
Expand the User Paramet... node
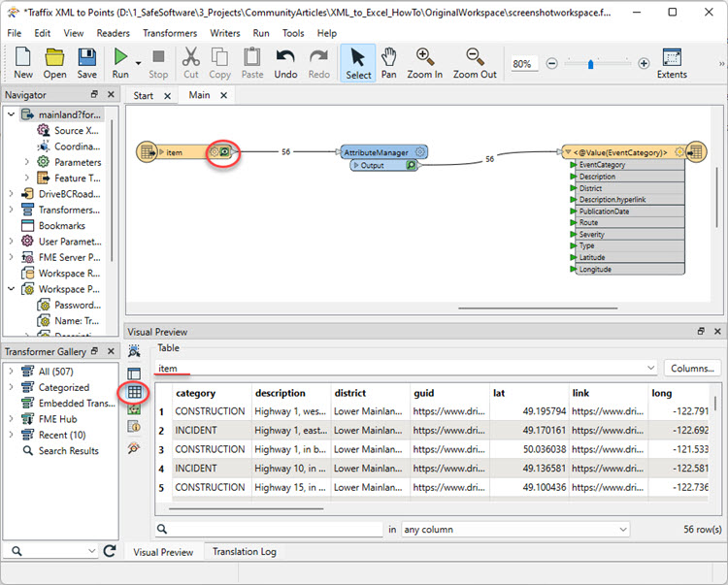pyautogui.click(x=11, y=242)
